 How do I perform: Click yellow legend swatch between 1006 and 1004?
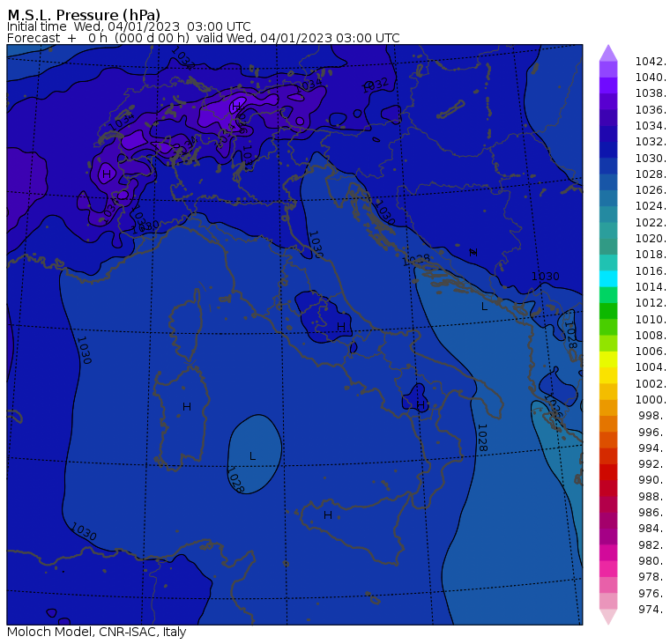coord(608,359)
